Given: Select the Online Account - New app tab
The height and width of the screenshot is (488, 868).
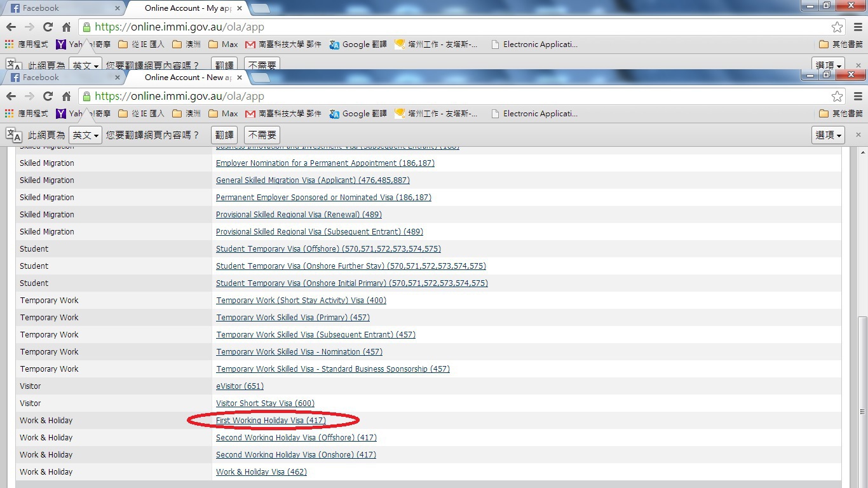Looking at the screenshot, I should [x=187, y=78].
